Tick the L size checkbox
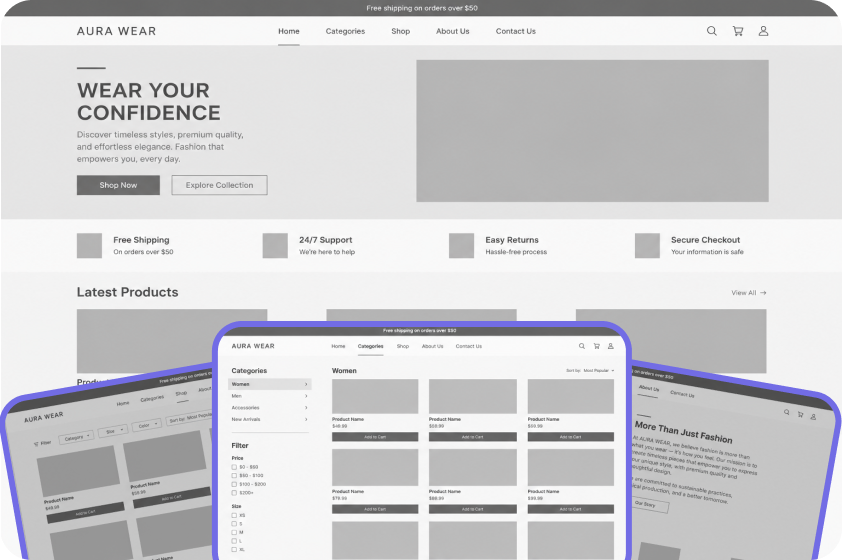The height and width of the screenshot is (560, 842). click(234, 541)
